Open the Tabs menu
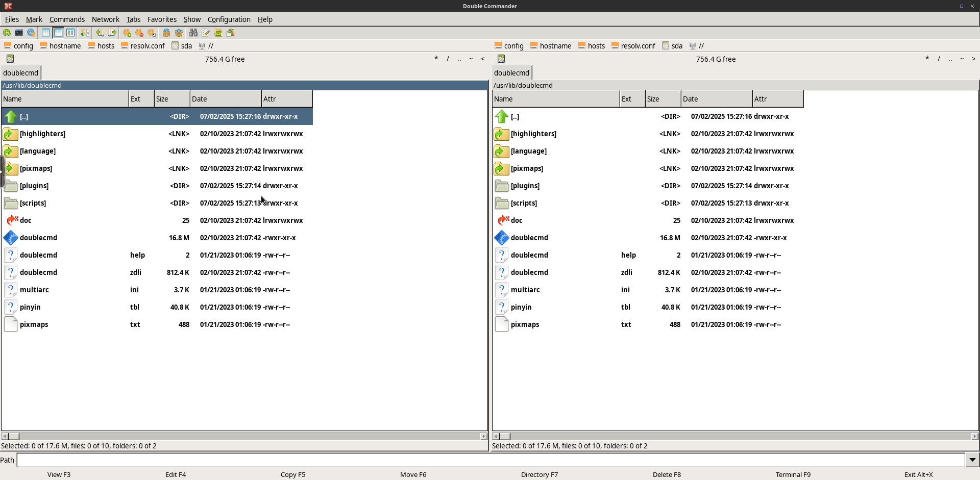980x480 pixels. pos(133,19)
